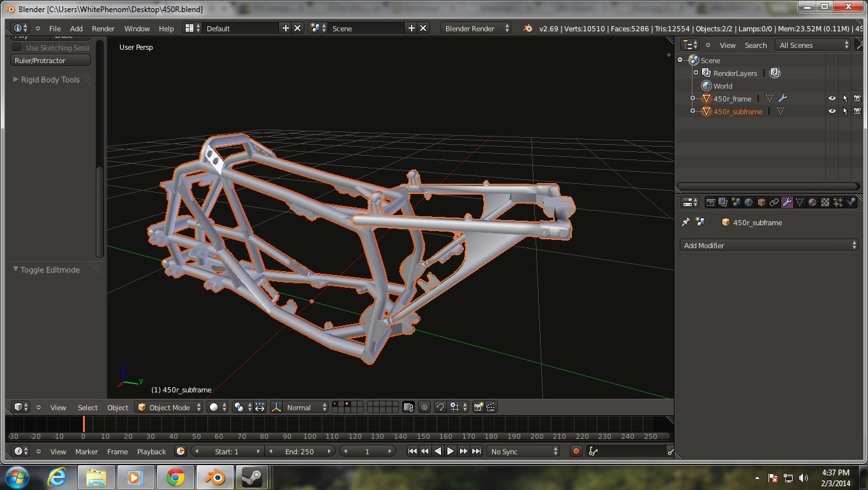Enable the Use Sketching Sessions checkbox

tap(17, 47)
